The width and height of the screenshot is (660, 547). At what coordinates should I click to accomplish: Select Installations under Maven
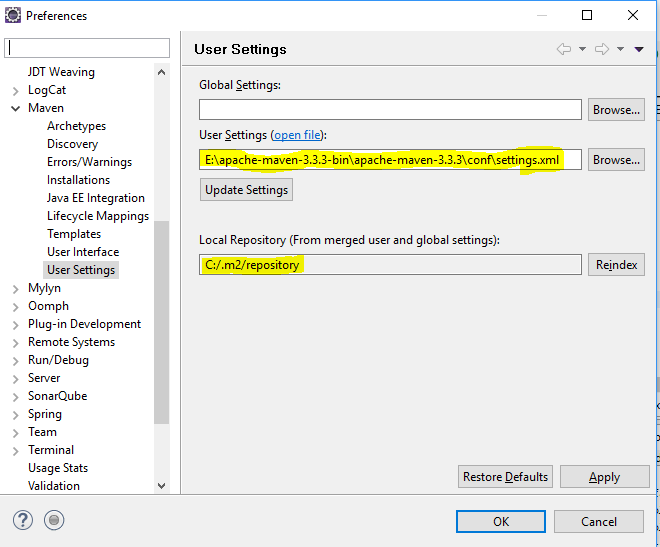pos(78,180)
